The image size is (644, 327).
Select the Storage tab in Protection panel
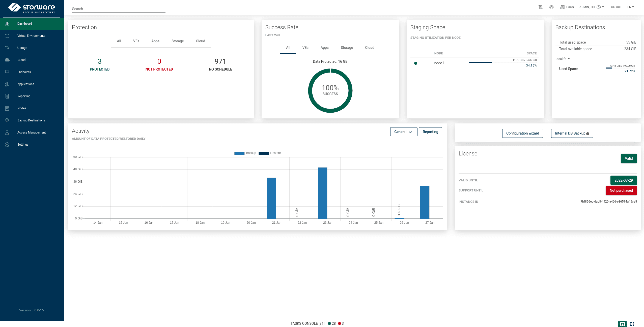178,41
